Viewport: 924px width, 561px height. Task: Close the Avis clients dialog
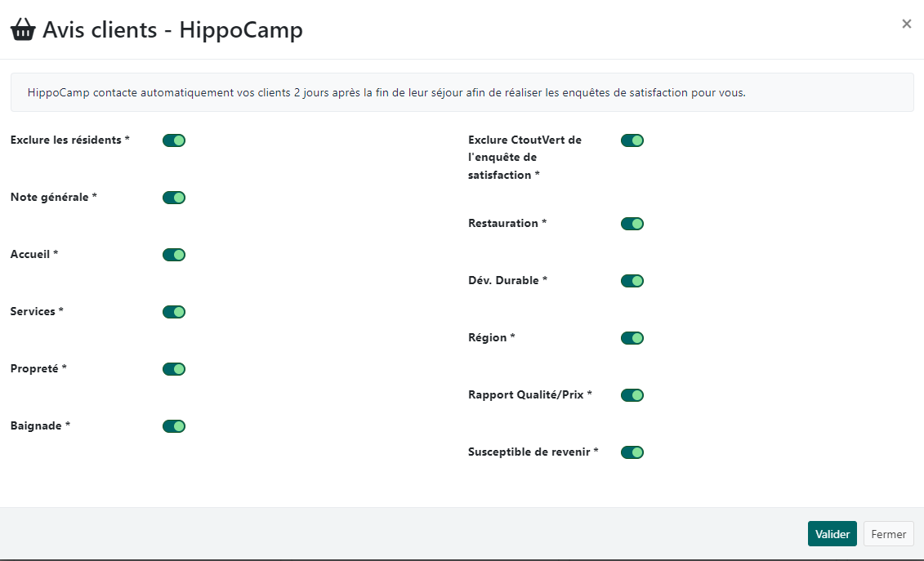point(906,24)
